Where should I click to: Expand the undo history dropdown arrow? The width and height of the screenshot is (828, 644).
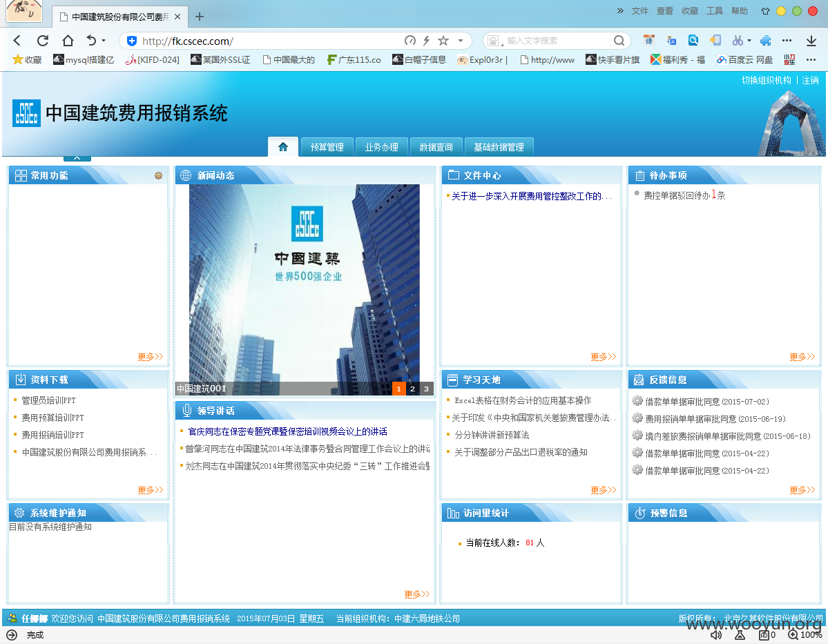pos(104,41)
